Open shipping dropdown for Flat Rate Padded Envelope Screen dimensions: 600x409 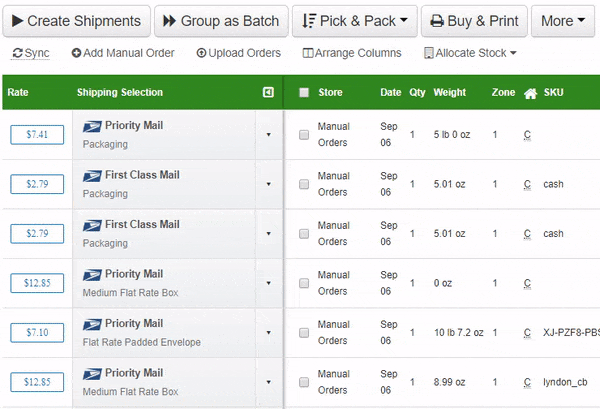coord(268,332)
